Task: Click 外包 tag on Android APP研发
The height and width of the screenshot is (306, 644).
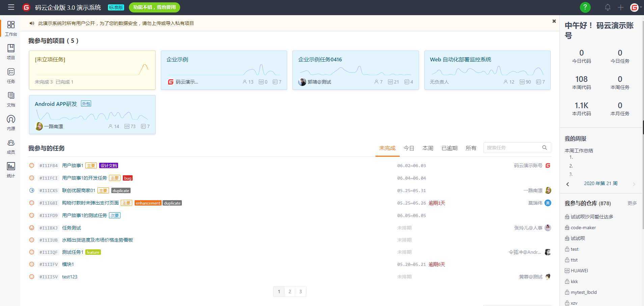Action: click(86, 104)
